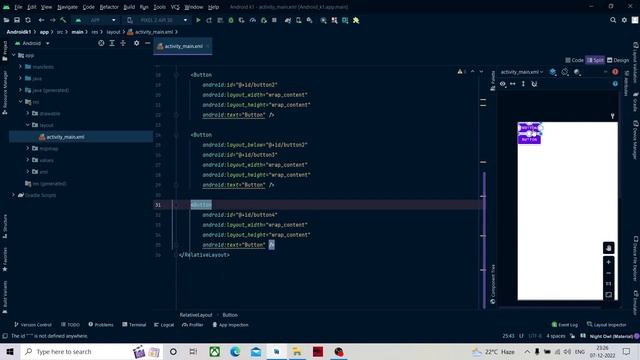Open the Build menu
This screenshot has width=640, height=360.
129,7
